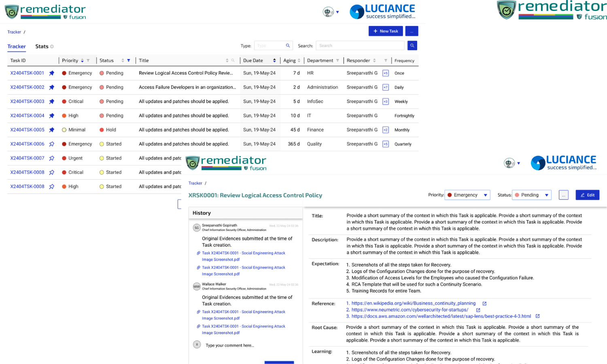This screenshot has height=364, width=607.
Task: Click the SG avatar in History
Action: pos(197,228)
